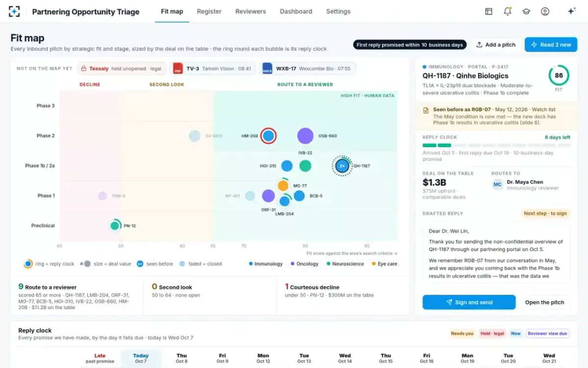Click the 8 days left label
The image size is (588, 368).
point(558,137)
